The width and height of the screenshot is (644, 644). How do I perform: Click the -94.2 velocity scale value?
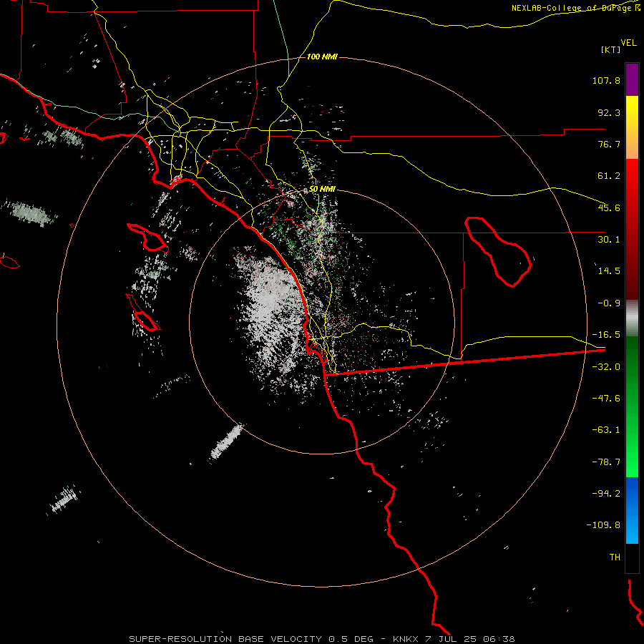pos(606,493)
